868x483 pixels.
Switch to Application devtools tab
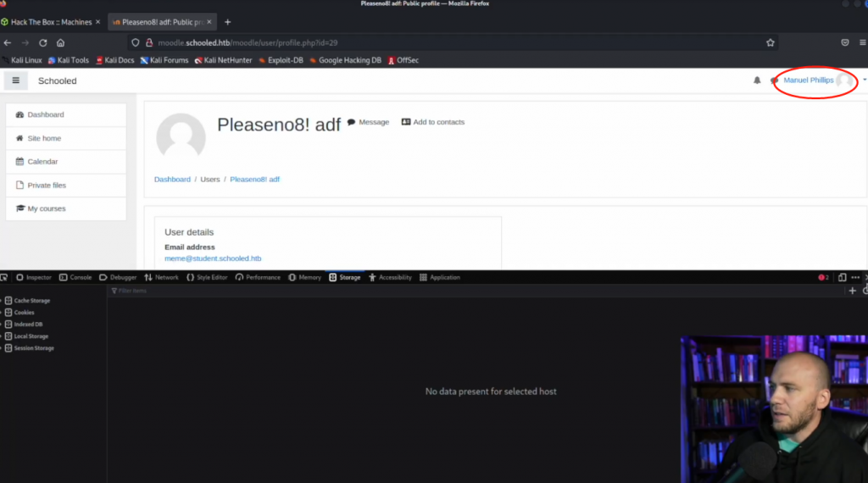[x=440, y=278]
